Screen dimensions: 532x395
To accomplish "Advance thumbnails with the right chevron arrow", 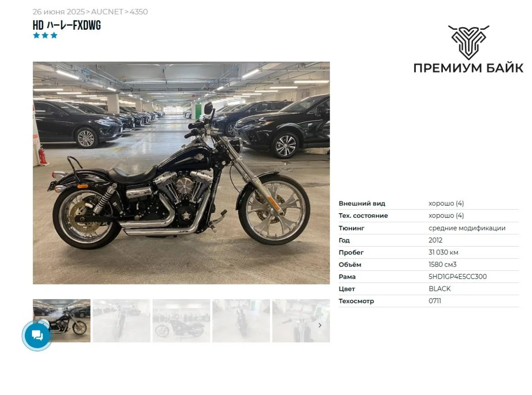I will coord(320,325).
